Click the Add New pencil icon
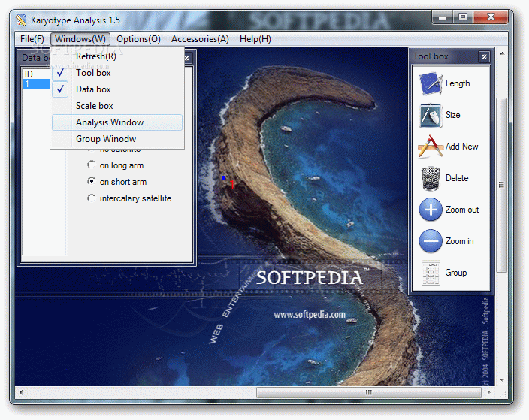The width and height of the screenshot is (529, 420). pos(431,147)
